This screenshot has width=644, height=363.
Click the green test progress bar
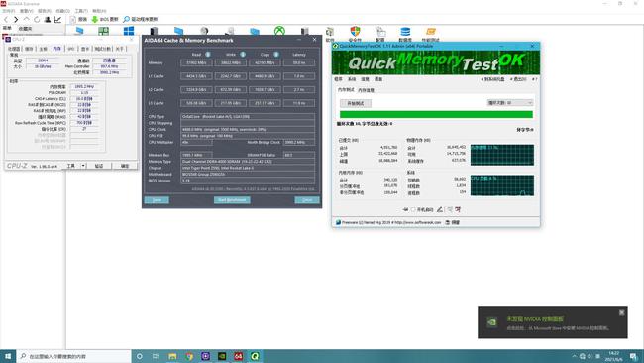(x=436, y=115)
